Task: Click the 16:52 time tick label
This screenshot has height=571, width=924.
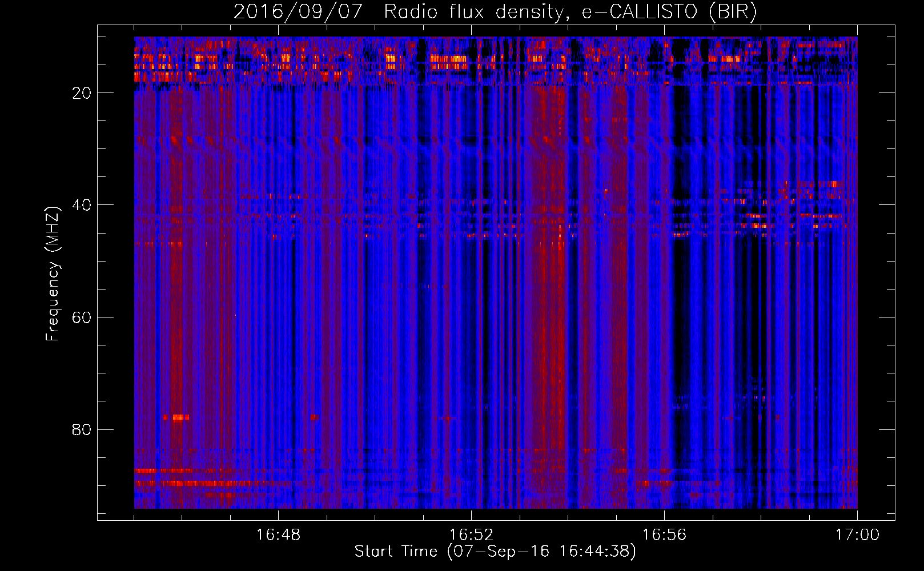Action: tap(471, 535)
